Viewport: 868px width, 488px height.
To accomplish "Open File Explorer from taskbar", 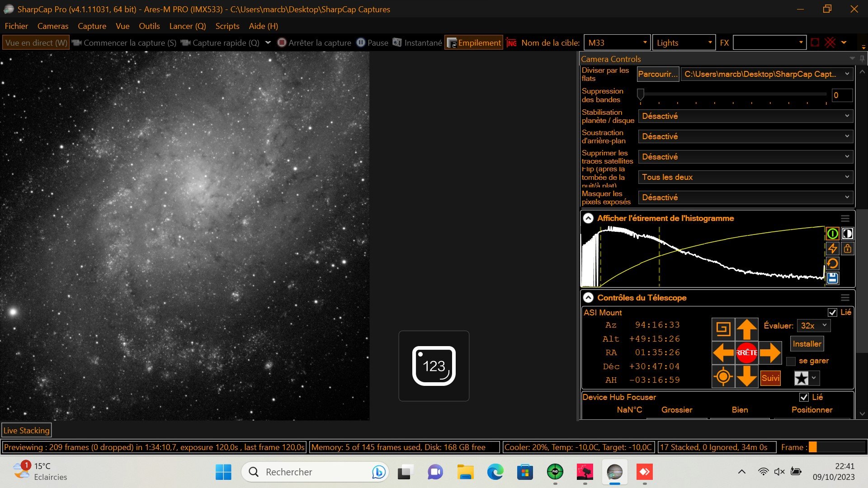I will coord(465,472).
